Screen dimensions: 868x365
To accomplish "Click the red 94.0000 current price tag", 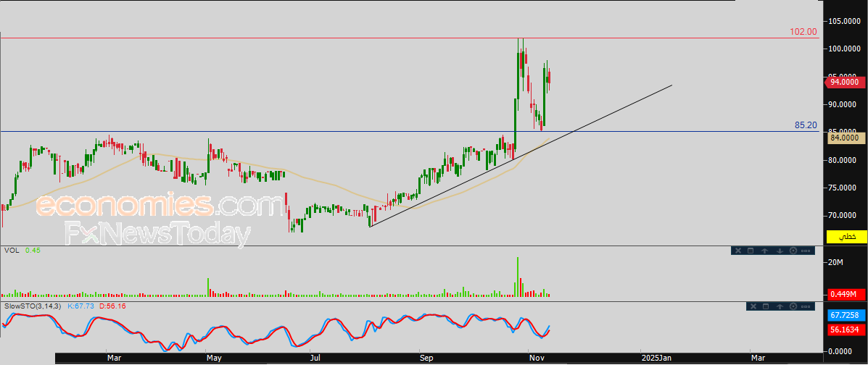I will (845, 83).
